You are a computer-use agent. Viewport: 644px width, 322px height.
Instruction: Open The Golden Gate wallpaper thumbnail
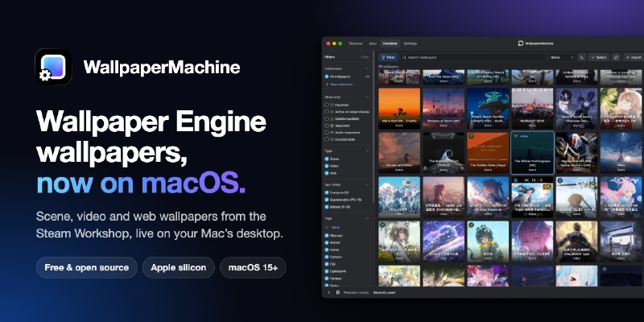coord(488,153)
